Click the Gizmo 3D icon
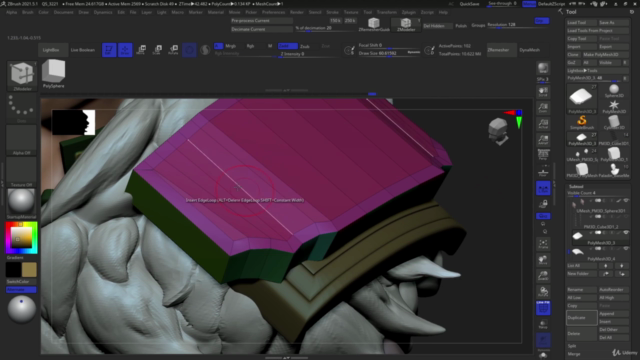Screen dimensions: 640x360 pos(189,50)
